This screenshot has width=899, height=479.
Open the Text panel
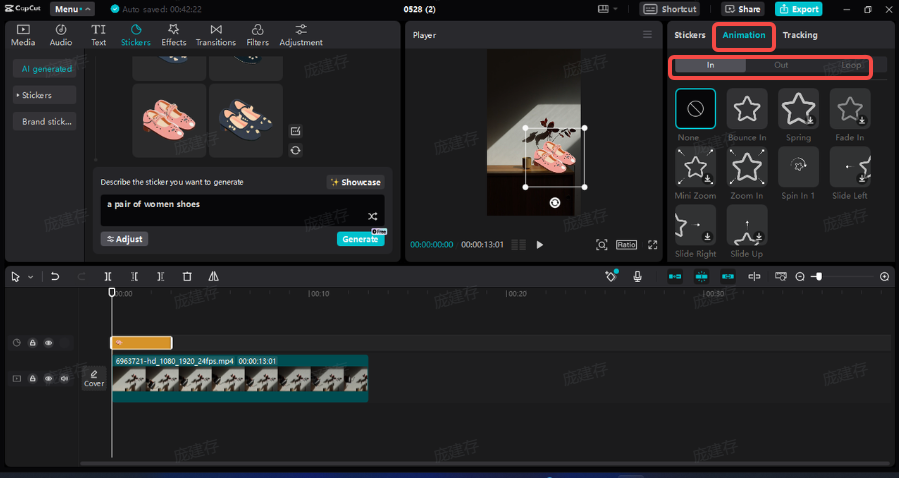[x=99, y=35]
